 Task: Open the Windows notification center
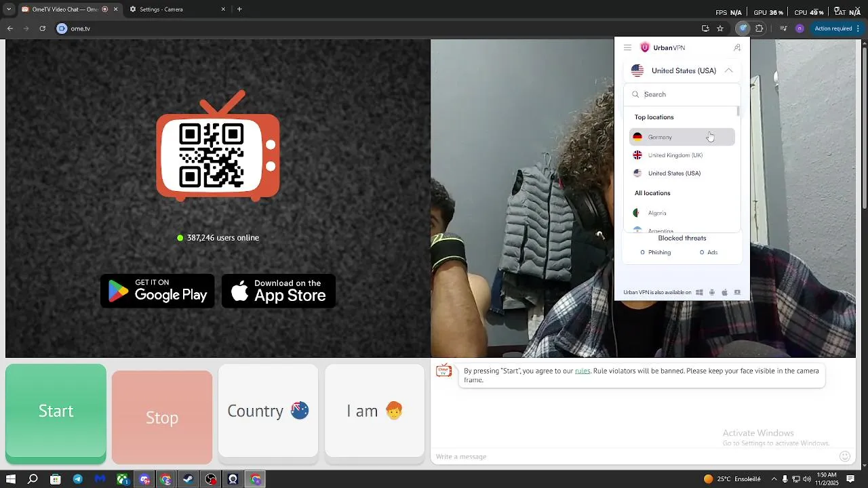click(850, 479)
